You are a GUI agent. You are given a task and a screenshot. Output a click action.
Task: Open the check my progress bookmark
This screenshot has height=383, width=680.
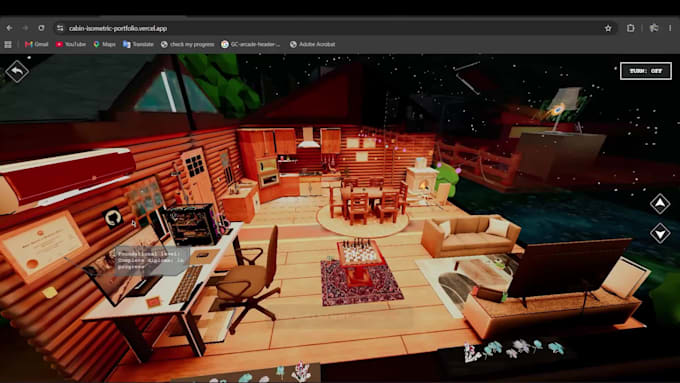click(187, 44)
